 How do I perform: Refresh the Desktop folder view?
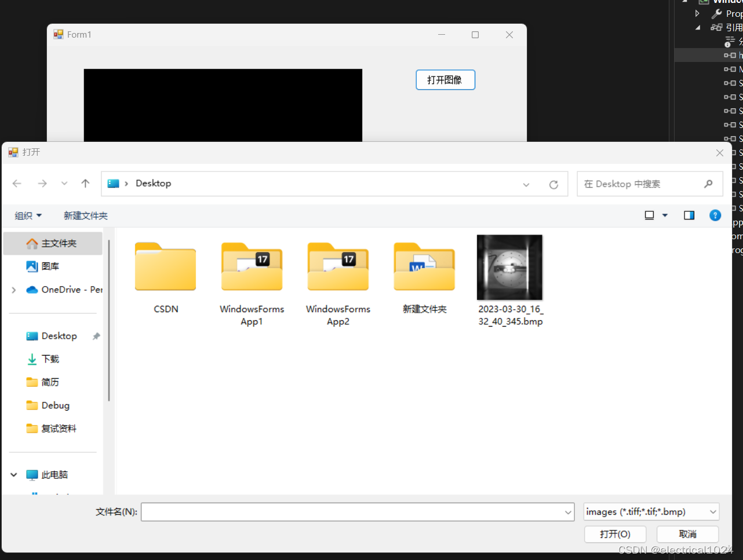point(553,184)
